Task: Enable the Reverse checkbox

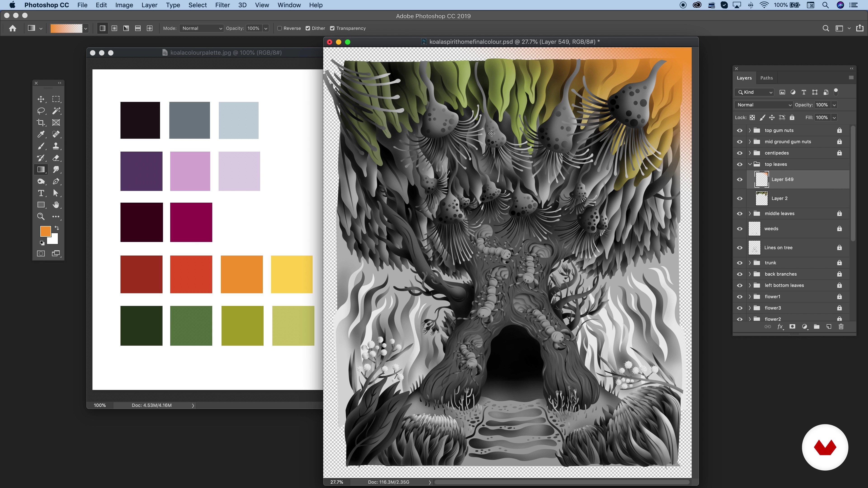Action: 279,28
